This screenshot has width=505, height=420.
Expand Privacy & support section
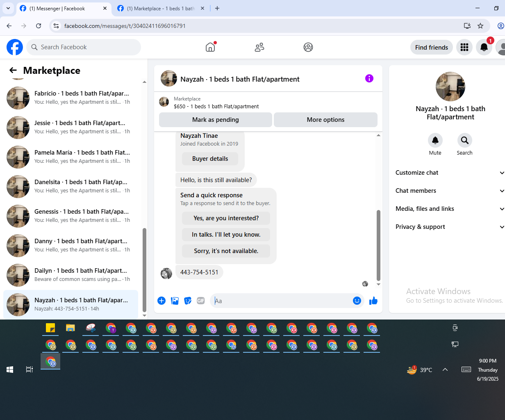click(450, 227)
